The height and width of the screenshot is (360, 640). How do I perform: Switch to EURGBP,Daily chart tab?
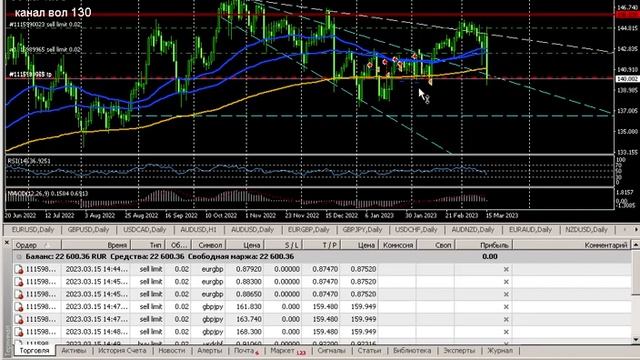(x=309, y=230)
